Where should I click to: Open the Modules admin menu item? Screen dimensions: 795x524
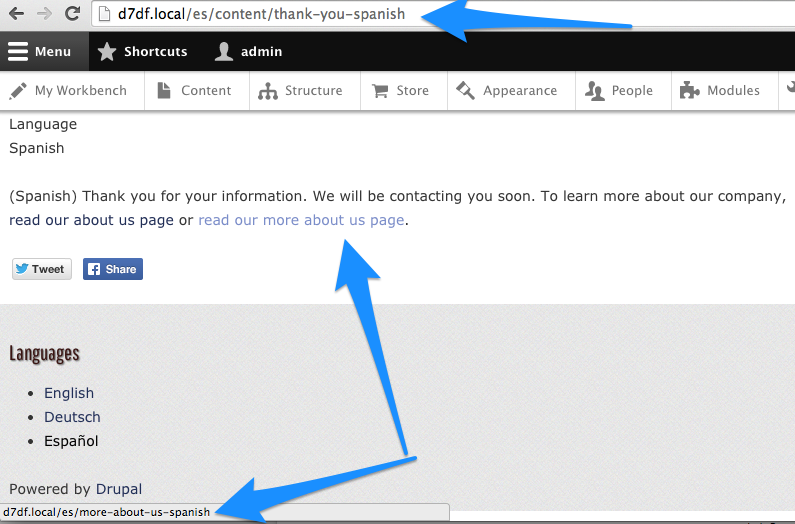click(725, 91)
